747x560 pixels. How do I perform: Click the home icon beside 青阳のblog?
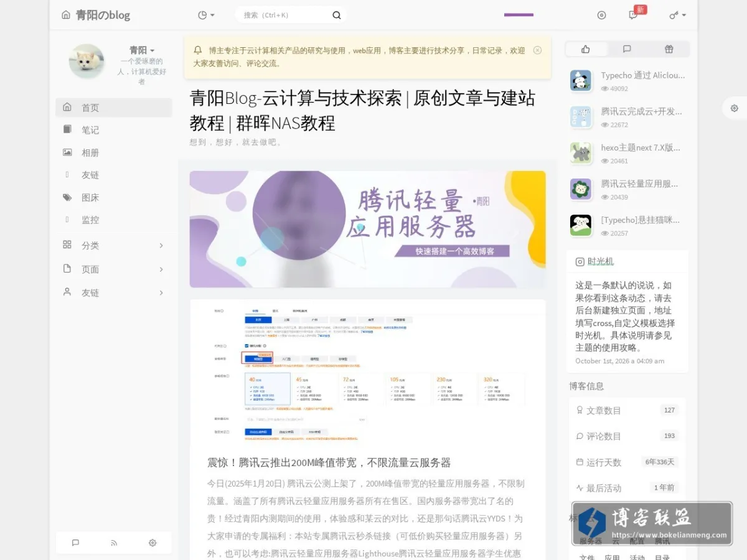[66, 15]
